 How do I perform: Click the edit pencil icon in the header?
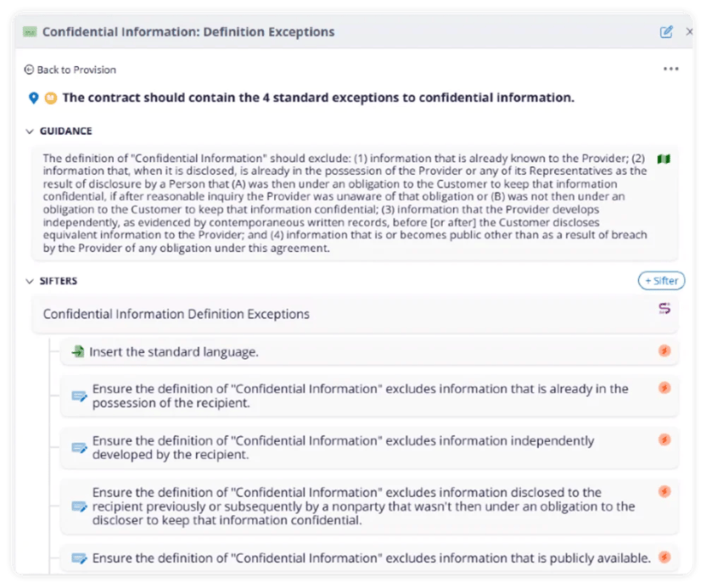coord(666,31)
